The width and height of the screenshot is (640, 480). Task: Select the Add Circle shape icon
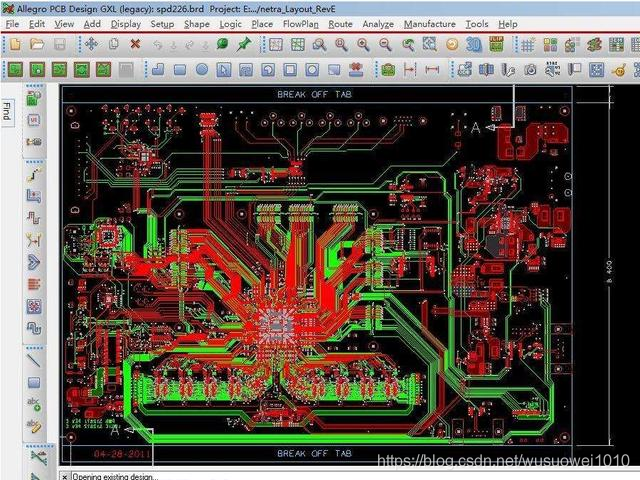201,70
